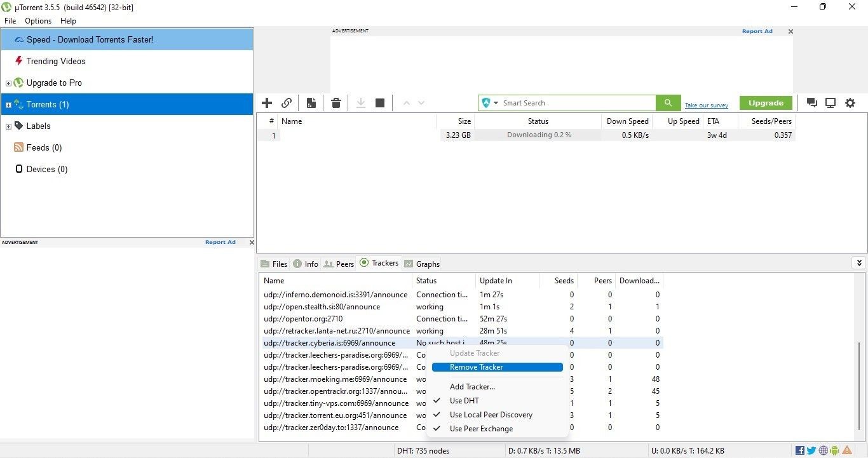
Task: Switch to the Peers tab
Action: (x=339, y=264)
